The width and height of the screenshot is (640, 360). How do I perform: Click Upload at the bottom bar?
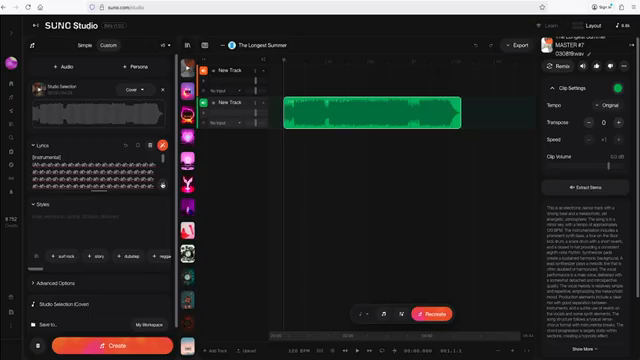click(246, 351)
